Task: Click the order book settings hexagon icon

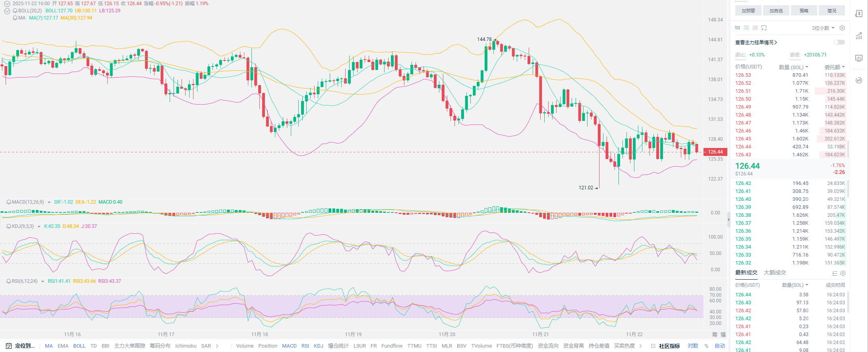Action: (842, 28)
